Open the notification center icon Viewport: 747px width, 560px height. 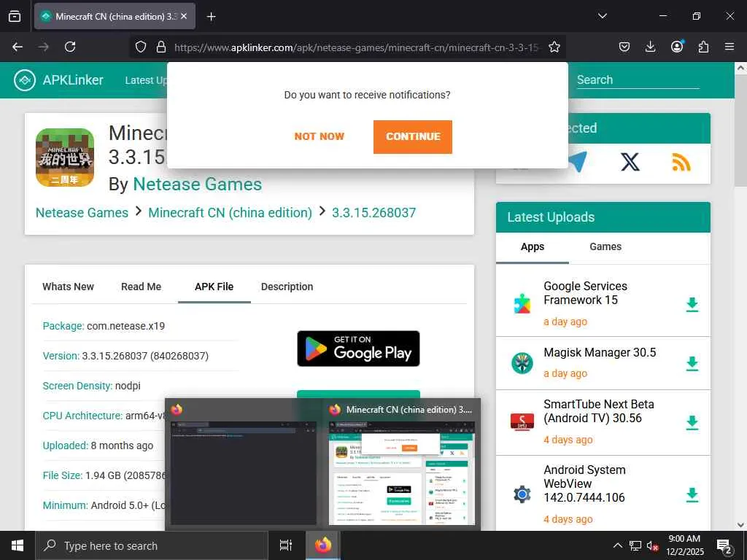click(724, 545)
